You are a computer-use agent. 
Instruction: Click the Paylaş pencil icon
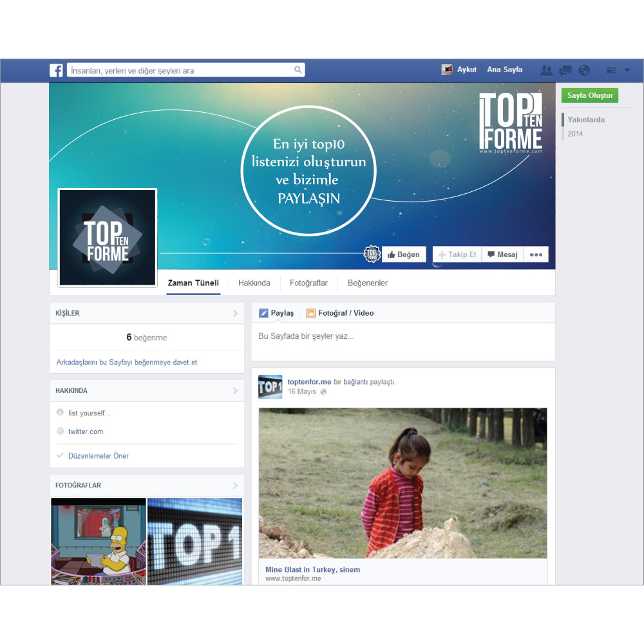point(263,313)
